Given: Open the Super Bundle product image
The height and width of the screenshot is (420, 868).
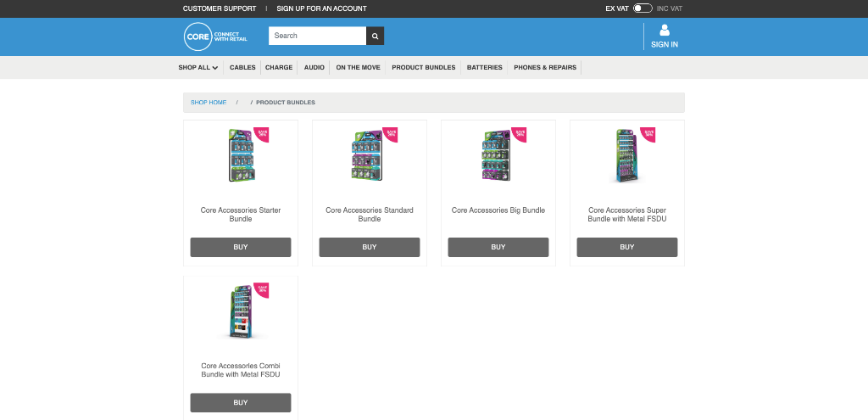Looking at the screenshot, I should click(629, 155).
